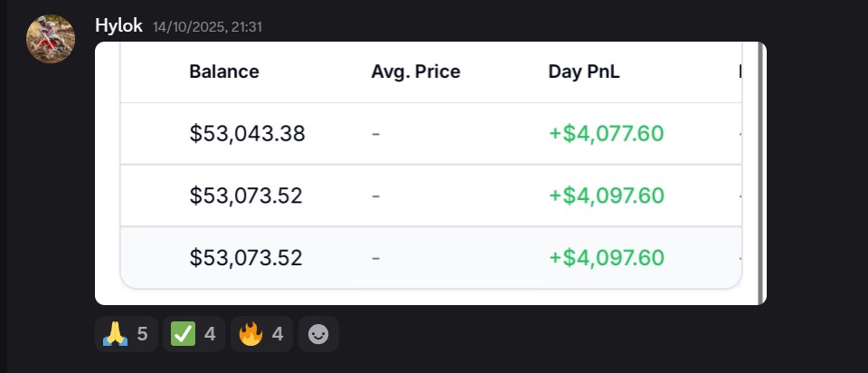Image resolution: width=868 pixels, height=373 pixels.
Task: Click the +$4,077.60 Day PnL value
Action: (606, 134)
